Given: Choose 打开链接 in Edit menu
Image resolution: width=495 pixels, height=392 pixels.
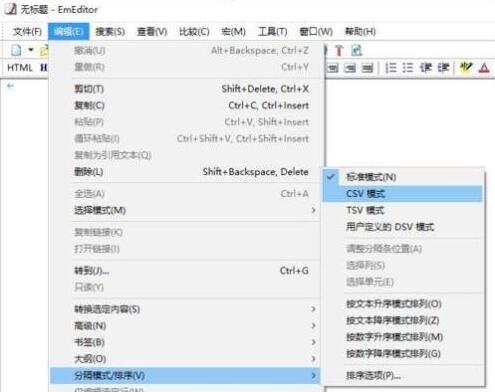Looking at the screenshot, I should coord(185,249).
